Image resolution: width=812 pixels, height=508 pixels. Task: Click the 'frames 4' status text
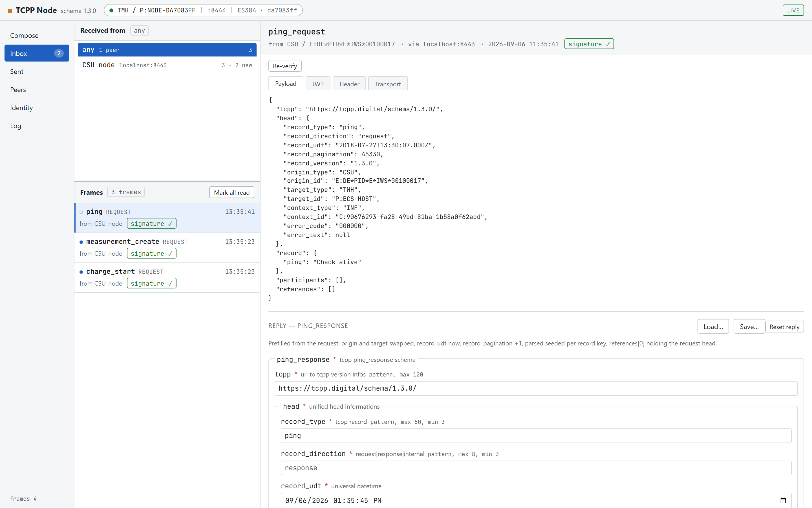pos(23,499)
